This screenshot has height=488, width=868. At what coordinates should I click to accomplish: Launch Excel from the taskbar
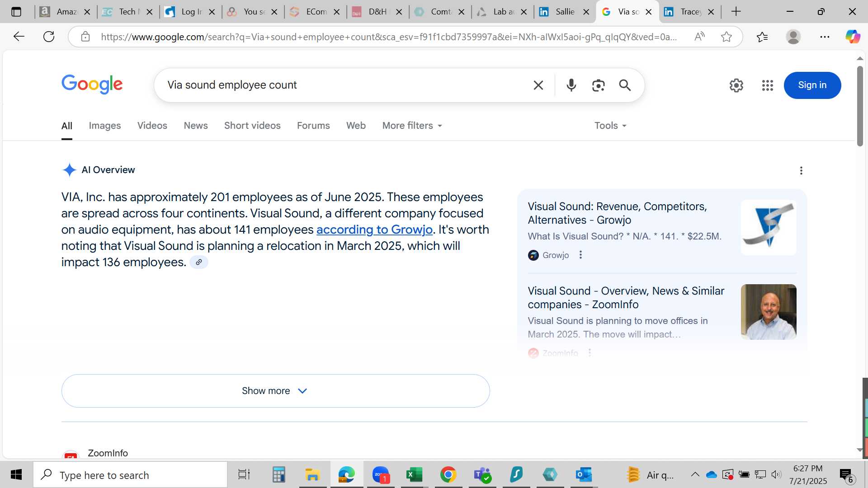[x=414, y=474]
